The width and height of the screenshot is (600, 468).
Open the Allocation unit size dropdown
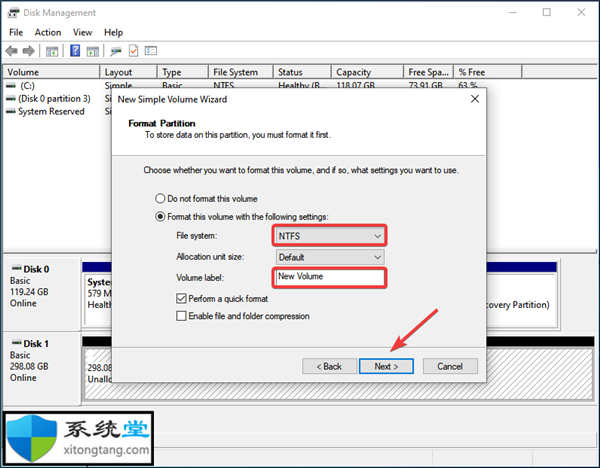(x=330, y=257)
